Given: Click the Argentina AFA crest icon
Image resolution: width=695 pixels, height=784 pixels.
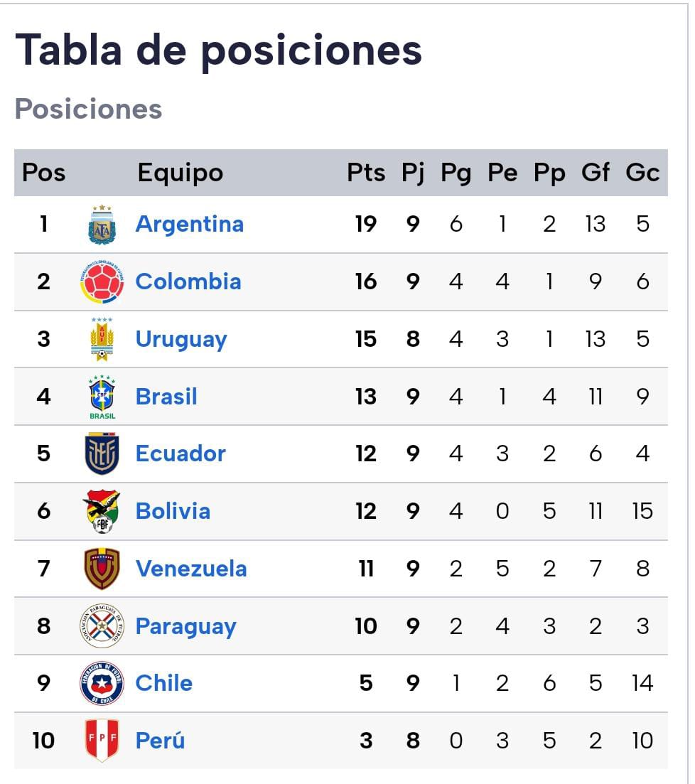Looking at the screenshot, I should (102, 225).
